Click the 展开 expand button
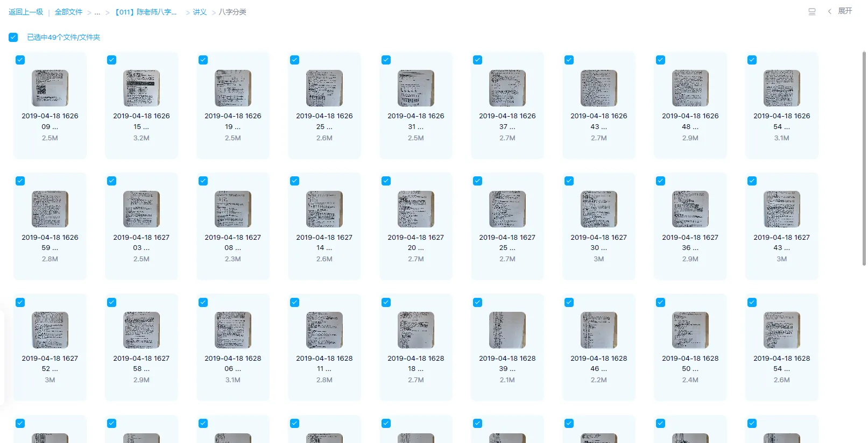 pyautogui.click(x=845, y=11)
